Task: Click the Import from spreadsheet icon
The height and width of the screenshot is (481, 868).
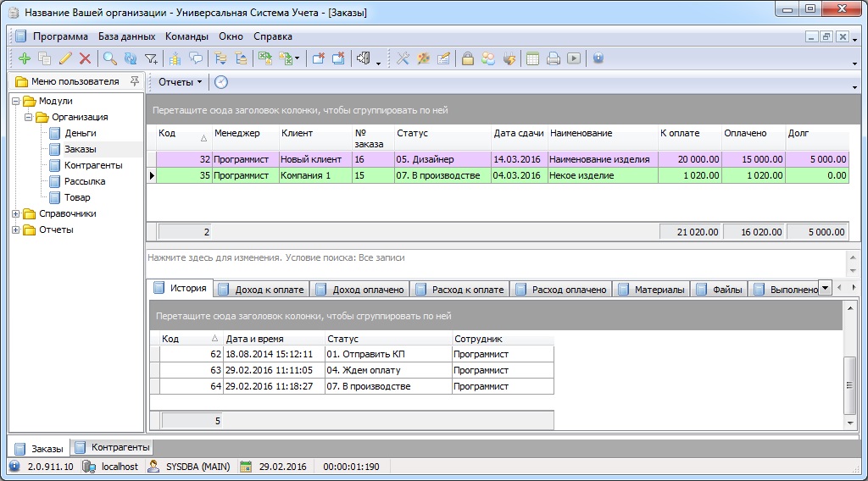Action: pos(286,58)
